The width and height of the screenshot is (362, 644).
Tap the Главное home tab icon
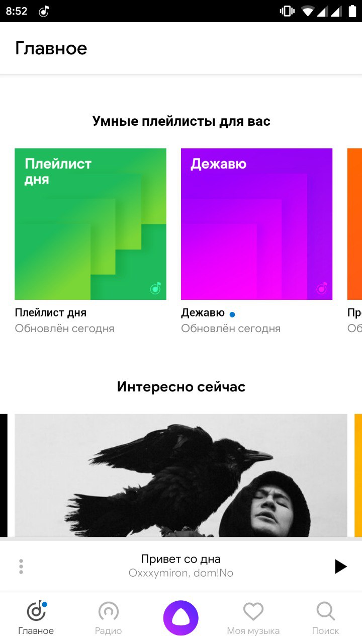click(x=36, y=612)
